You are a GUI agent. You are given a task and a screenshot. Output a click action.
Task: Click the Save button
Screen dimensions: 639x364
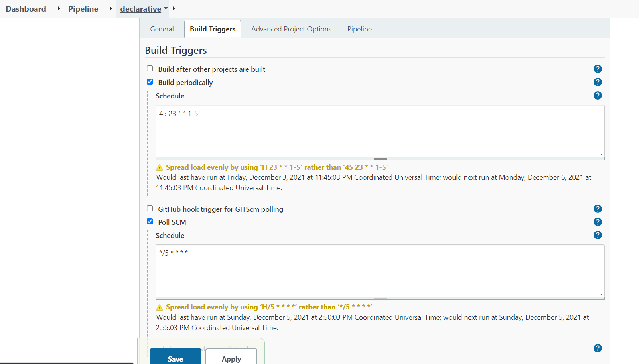(176, 358)
